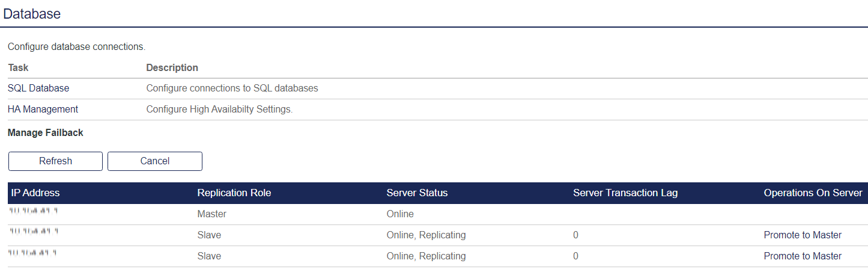Click the Manage Failback heading
Viewport: 868px width, 269px height.
click(46, 133)
